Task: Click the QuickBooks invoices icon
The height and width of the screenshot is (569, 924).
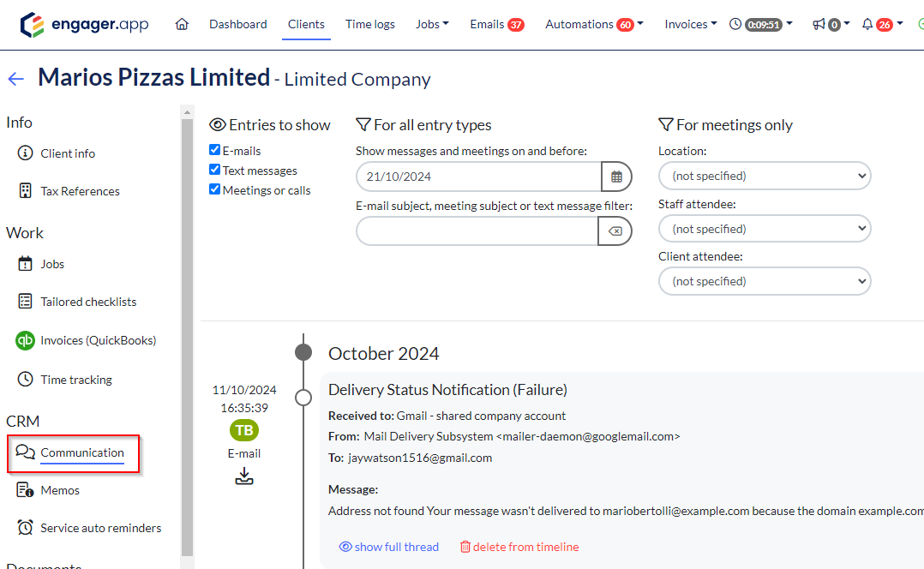Action: pyautogui.click(x=26, y=340)
